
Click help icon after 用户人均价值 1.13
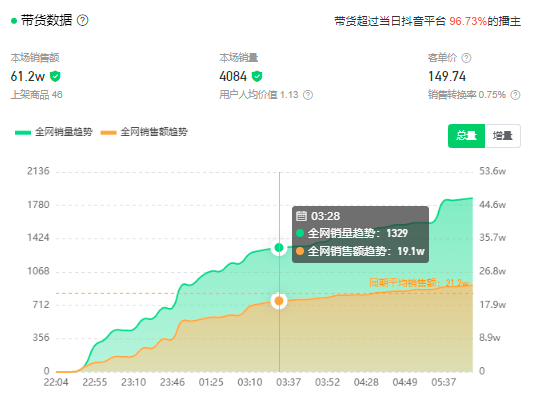tap(308, 95)
